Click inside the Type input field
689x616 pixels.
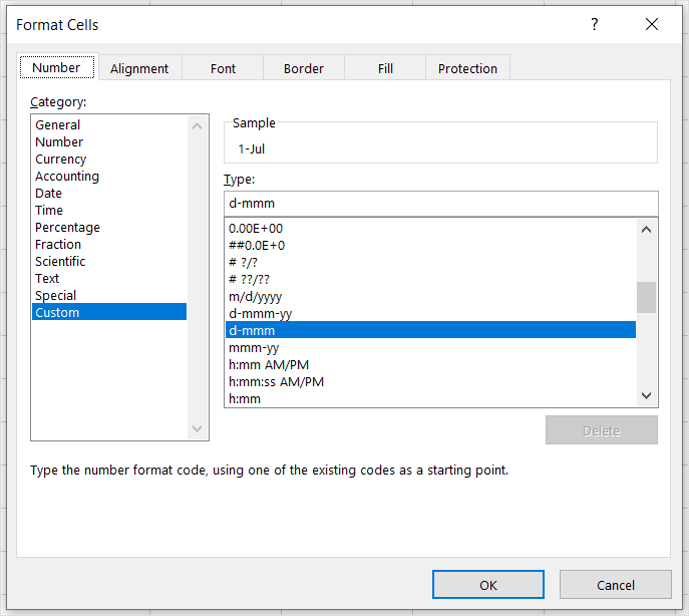click(440, 203)
